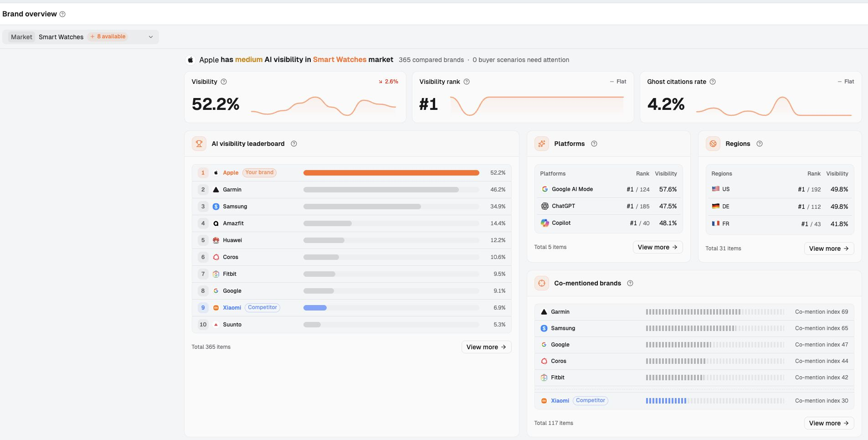
Task: Click the '365 compared brands' text
Action: click(x=431, y=60)
